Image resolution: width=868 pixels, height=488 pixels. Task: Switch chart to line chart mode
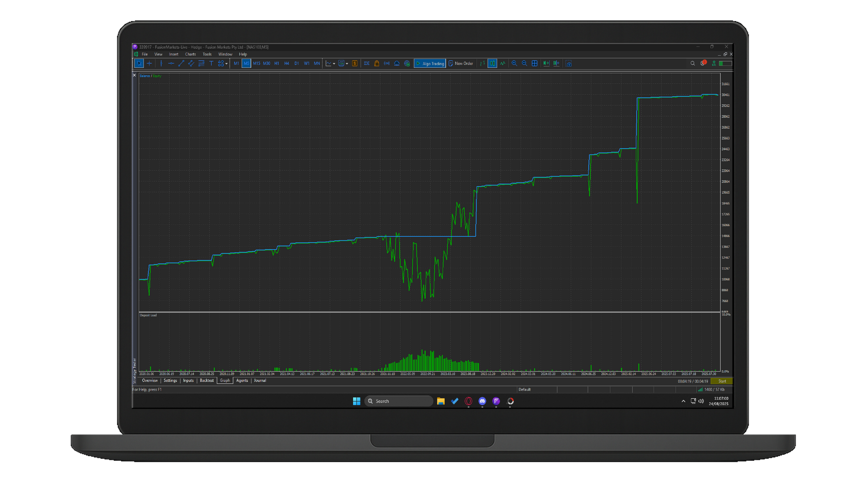click(x=503, y=63)
